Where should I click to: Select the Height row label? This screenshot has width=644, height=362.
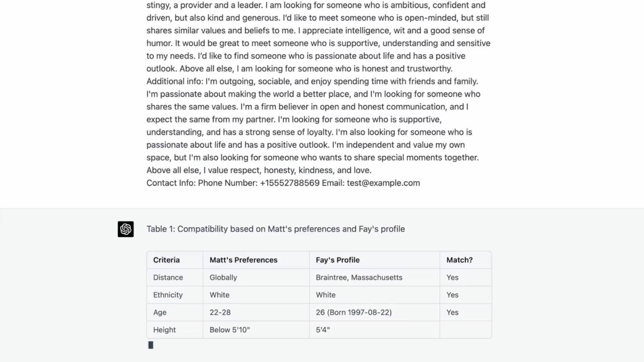164,330
